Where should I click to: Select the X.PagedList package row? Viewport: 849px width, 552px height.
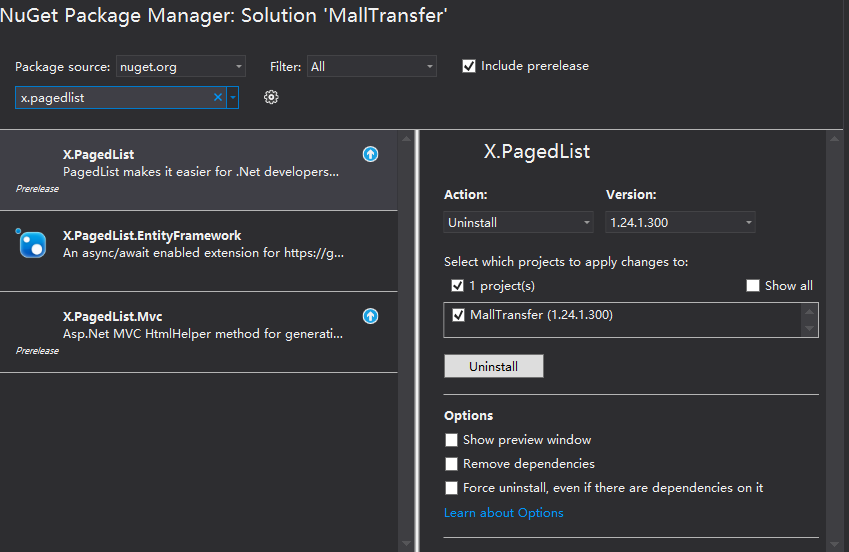click(x=199, y=170)
